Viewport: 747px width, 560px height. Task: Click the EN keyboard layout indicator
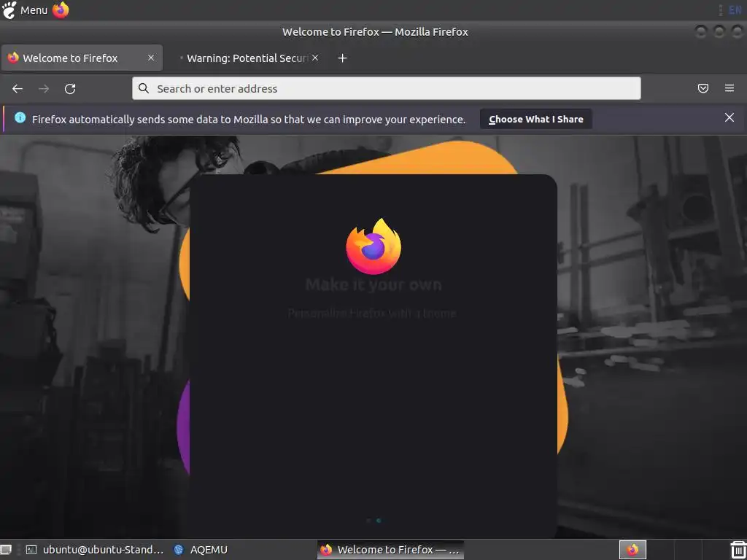point(735,9)
